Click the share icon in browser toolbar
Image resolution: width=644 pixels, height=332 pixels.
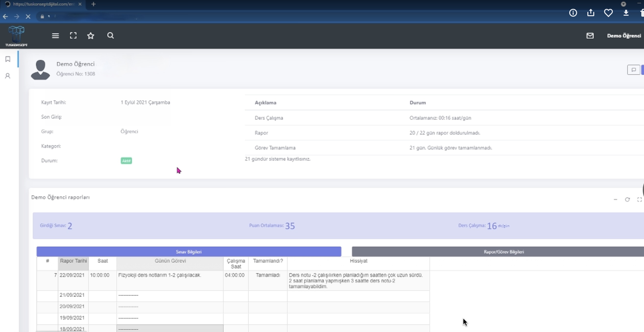[591, 13]
